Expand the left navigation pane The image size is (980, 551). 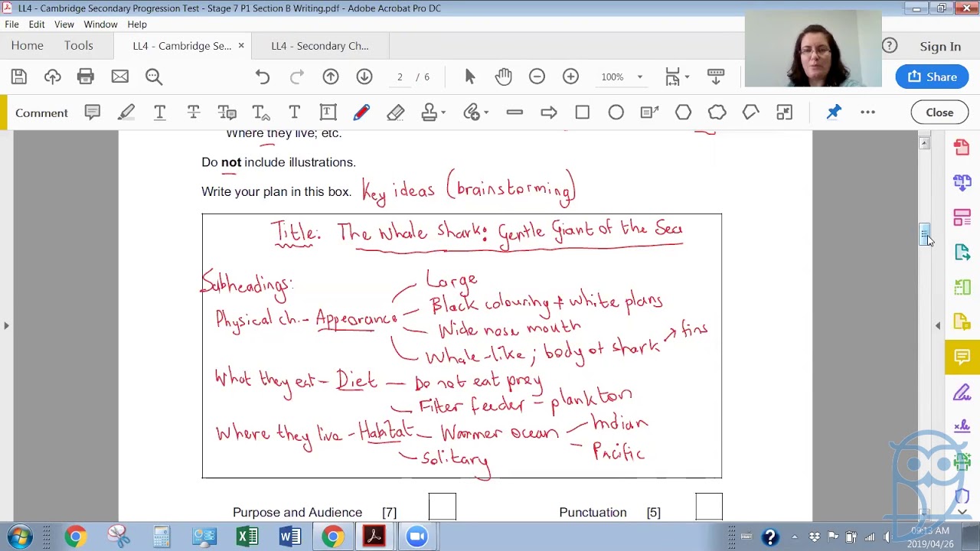(6, 326)
